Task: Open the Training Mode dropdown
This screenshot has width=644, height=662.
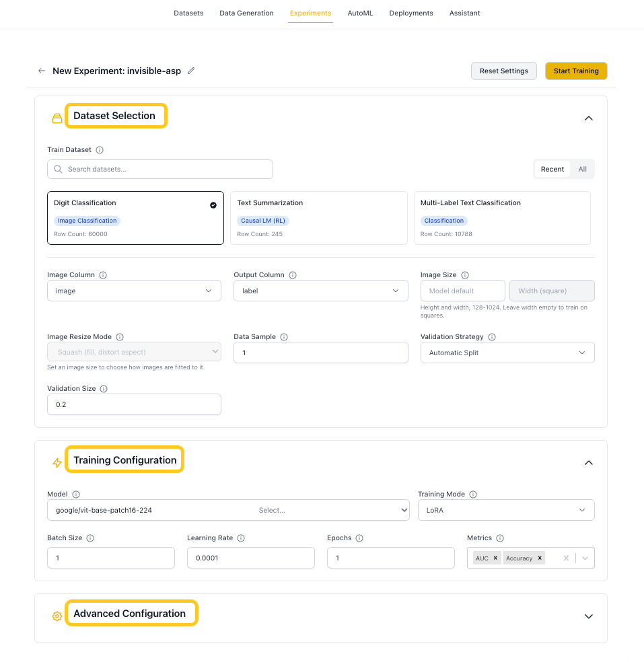Action: pos(506,510)
